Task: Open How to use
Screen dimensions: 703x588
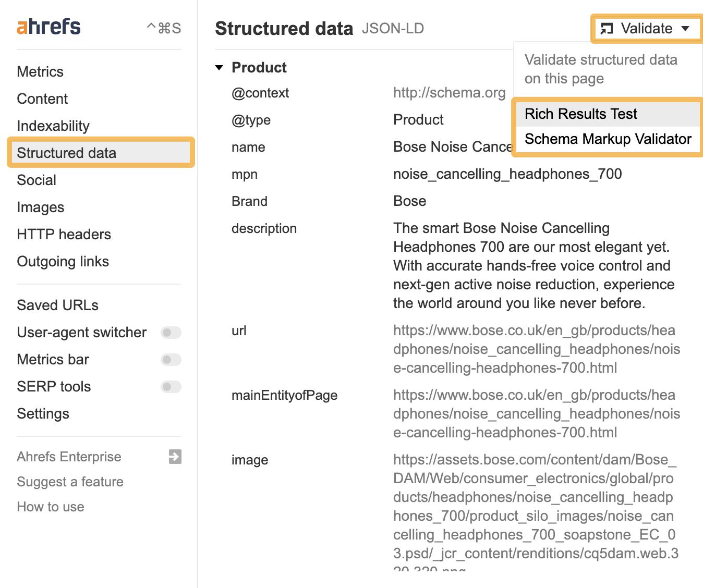Action: coord(50,507)
